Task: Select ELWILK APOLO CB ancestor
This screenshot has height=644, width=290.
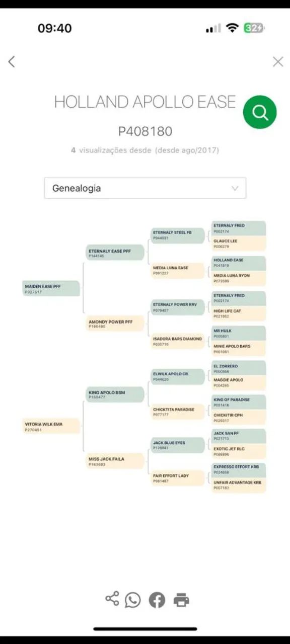Action: tap(178, 376)
